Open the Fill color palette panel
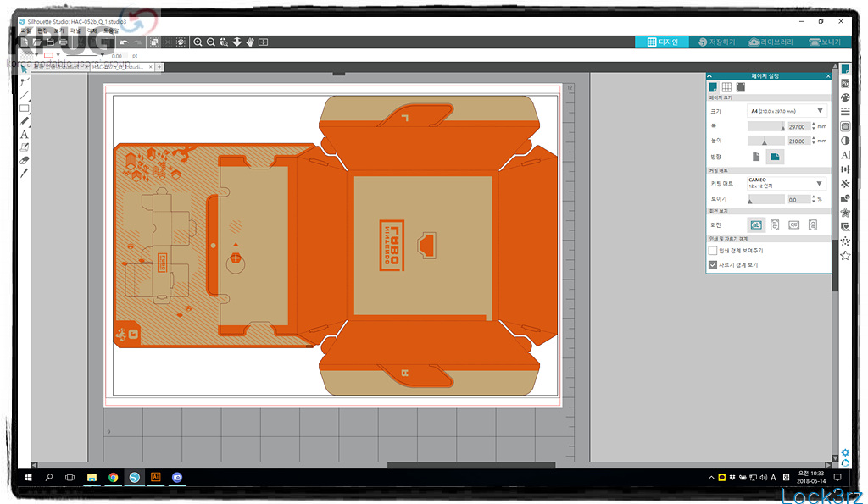868x504 pixels. click(x=845, y=98)
